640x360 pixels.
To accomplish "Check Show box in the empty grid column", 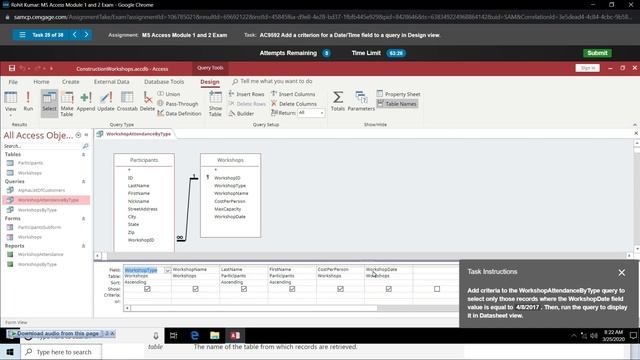I will point(437,289).
